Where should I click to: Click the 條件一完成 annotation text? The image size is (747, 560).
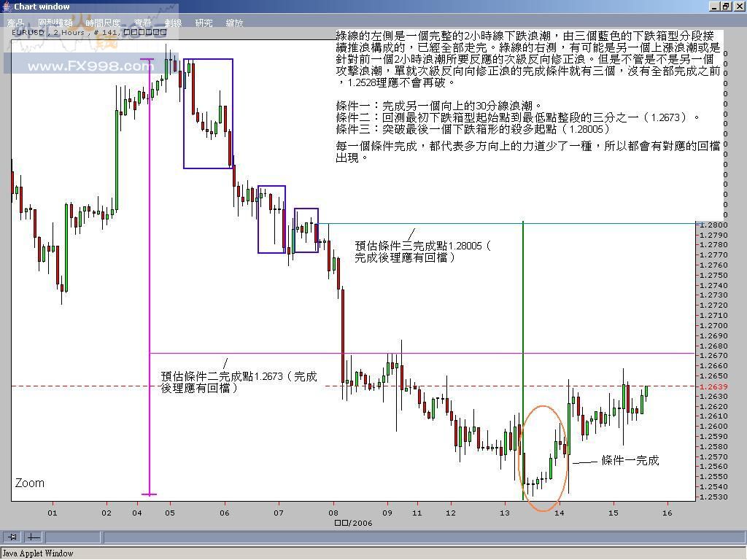[x=630, y=460]
